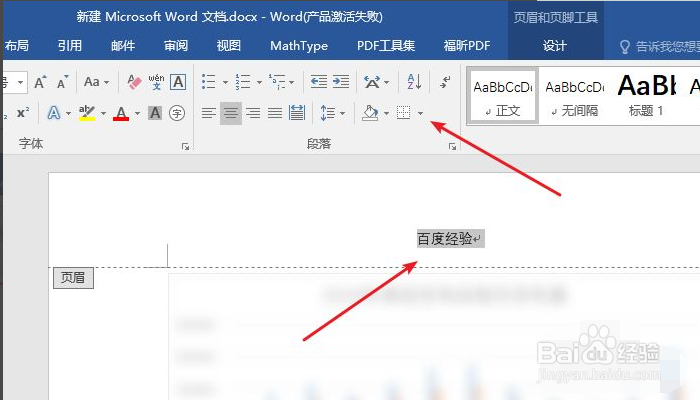This screenshot has height=400, width=700.
Task: Open the 引用 ribbon tab
Action: click(x=70, y=46)
